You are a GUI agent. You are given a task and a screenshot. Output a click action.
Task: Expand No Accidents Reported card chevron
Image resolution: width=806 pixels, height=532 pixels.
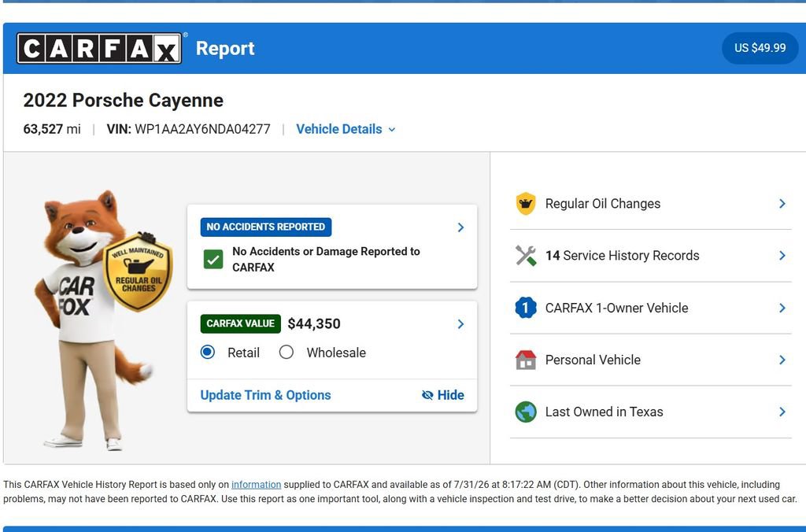point(460,227)
